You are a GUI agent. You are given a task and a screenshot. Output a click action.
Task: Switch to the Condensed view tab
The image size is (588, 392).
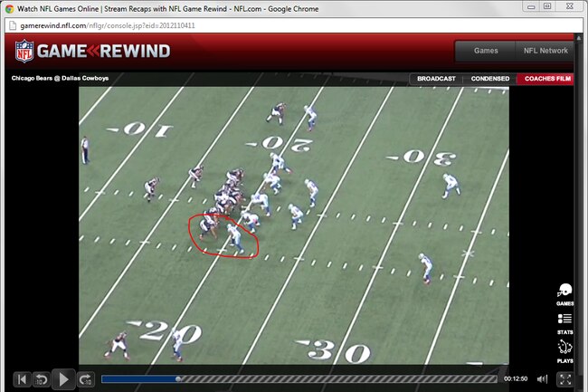pos(490,79)
